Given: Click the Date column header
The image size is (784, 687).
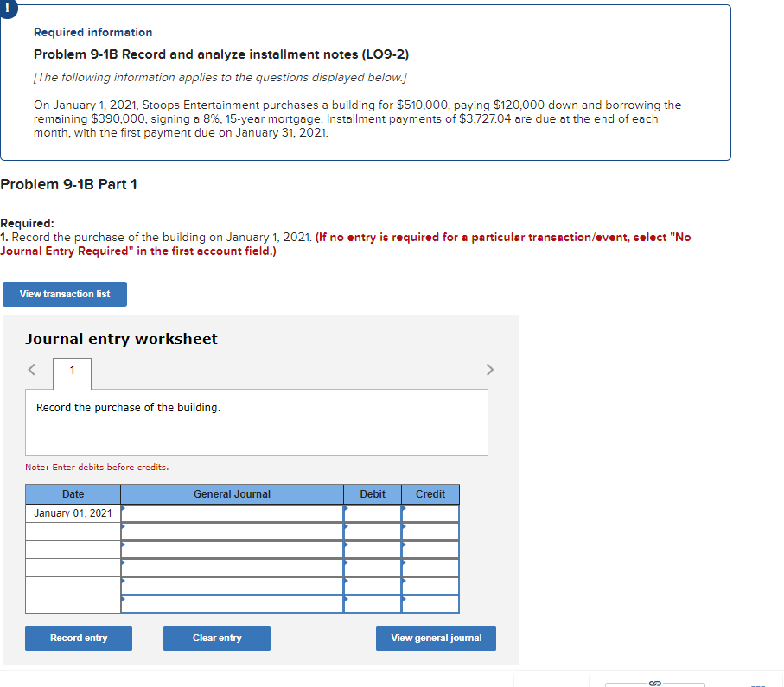Looking at the screenshot, I should 73,494.
